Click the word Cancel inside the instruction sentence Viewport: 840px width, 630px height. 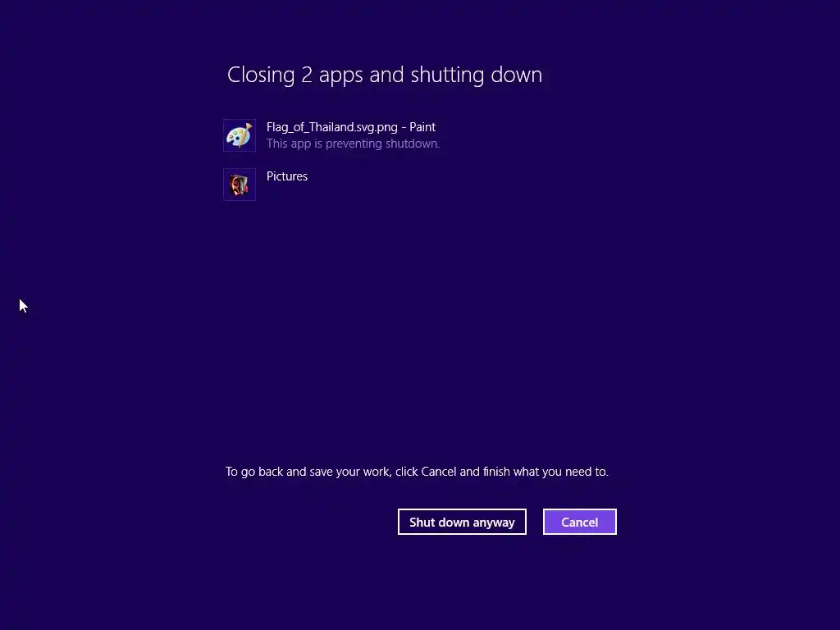pos(439,472)
